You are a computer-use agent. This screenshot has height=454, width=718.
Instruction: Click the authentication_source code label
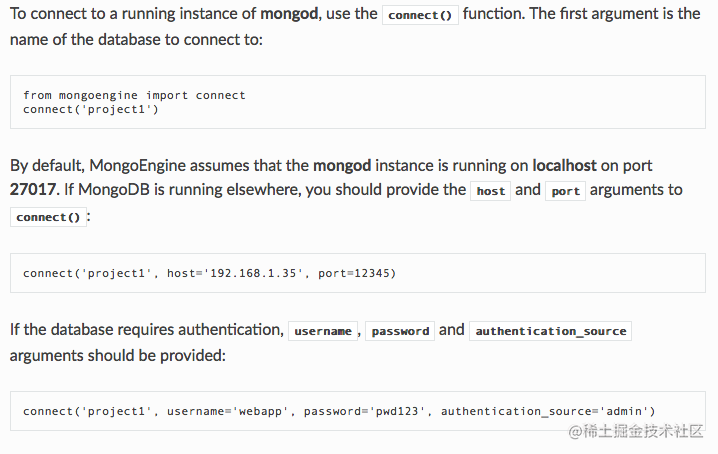coord(550,331)
